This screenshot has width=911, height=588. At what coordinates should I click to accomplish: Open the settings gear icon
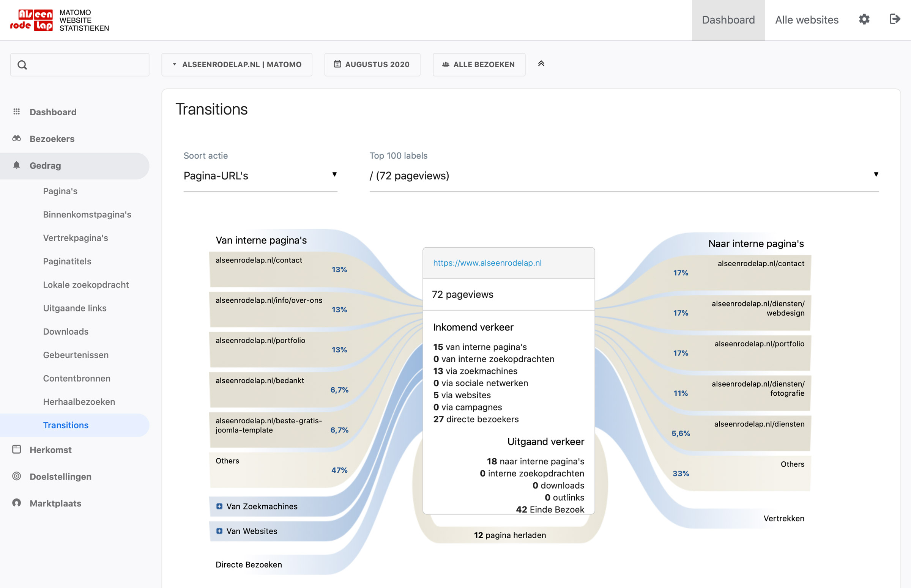pyautogui.click(x=864, y=19)
